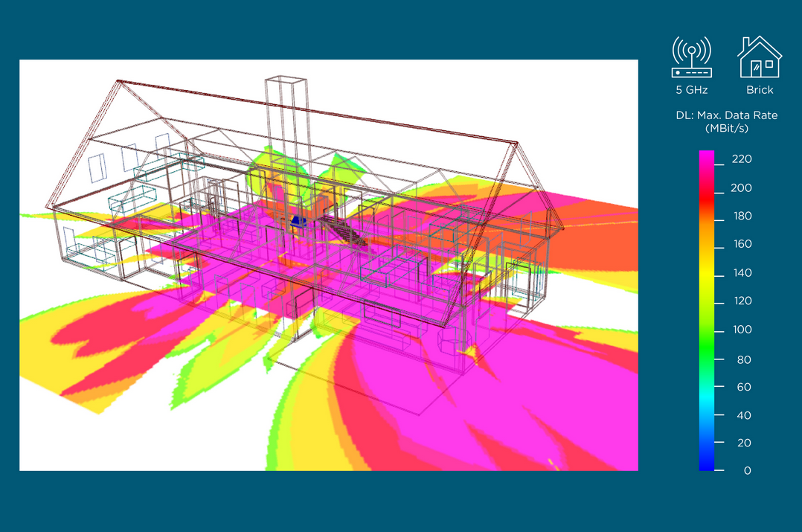Click the 0 value on the legend

(747, 470)
